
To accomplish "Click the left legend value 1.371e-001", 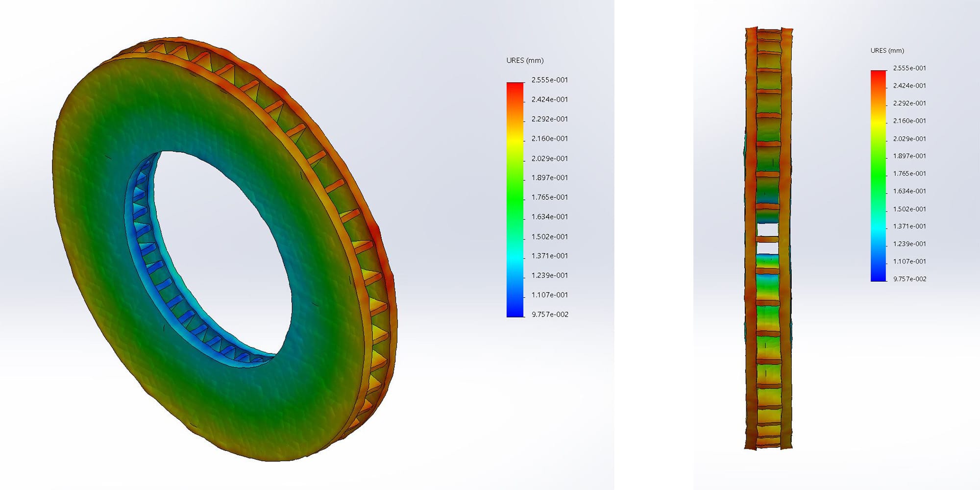I will [550, 256].
